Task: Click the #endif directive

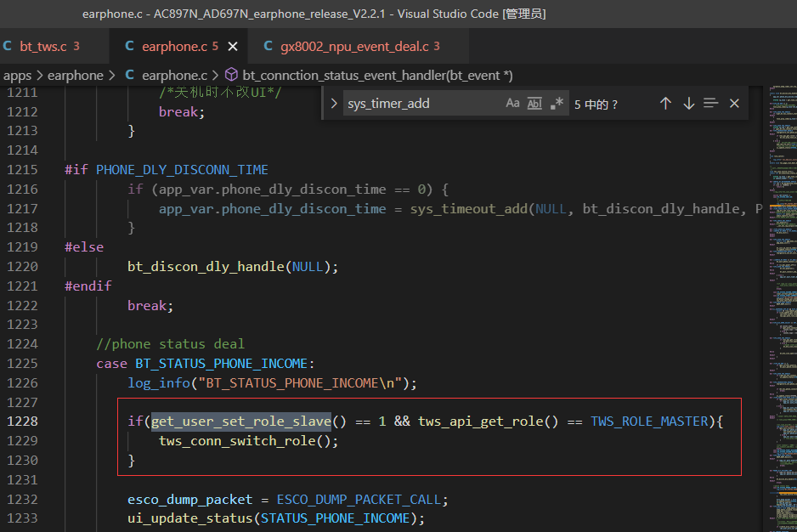Action: point(88,286)
